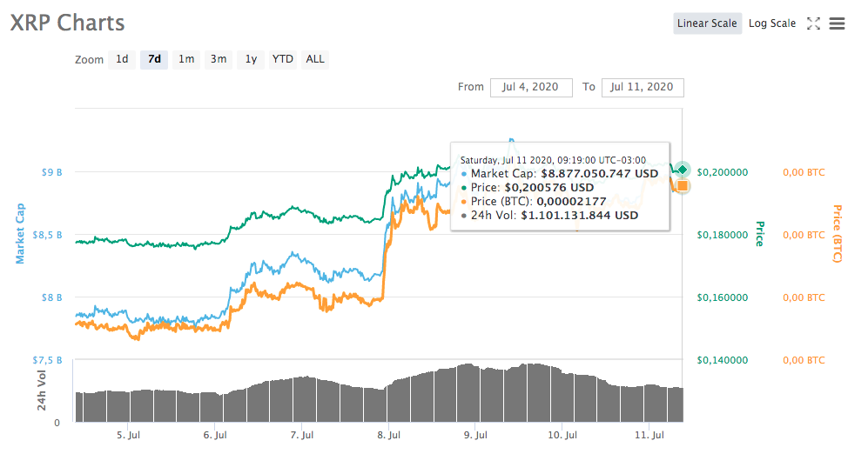The image size is (868, 454).
Task: Open the chart hamburger menu
Action: tap(837, 23)
